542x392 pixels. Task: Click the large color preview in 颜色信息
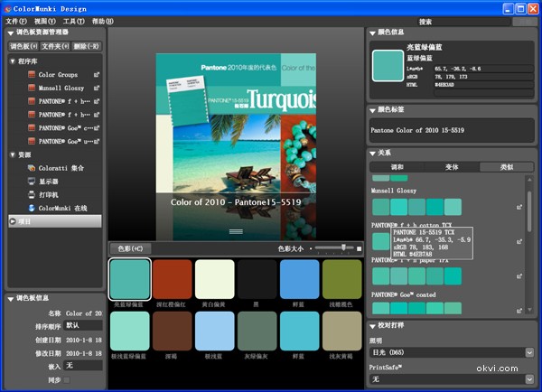point(388,66)
